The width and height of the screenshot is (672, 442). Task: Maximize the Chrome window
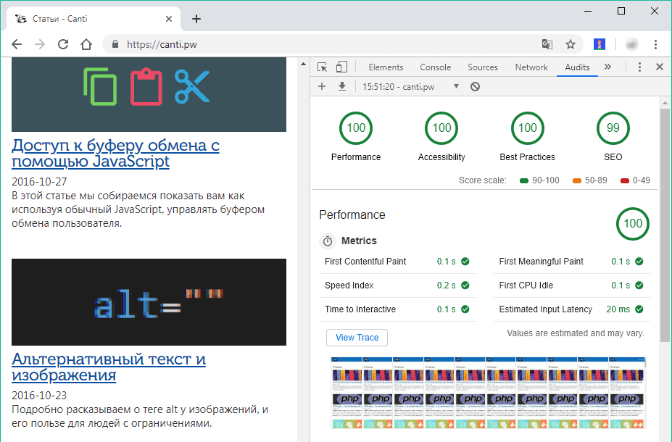tap(621, 11)
